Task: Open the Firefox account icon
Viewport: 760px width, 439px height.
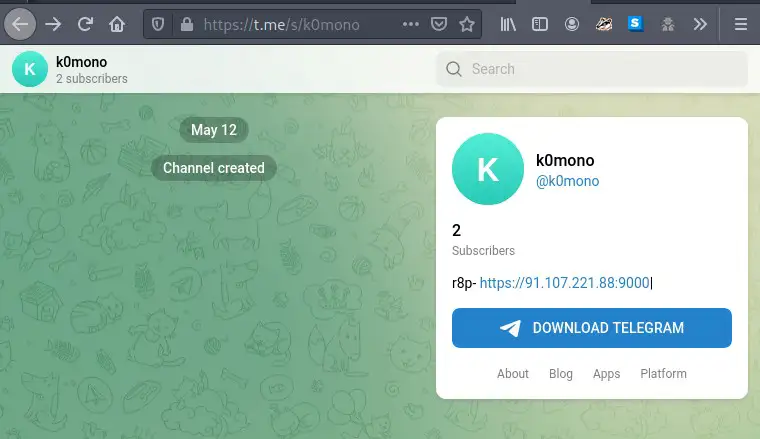Action: point(571,23)
